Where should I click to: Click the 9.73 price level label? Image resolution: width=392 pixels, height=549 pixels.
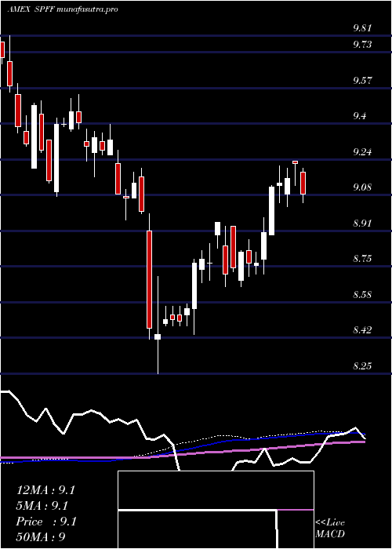tap(362, 45)
